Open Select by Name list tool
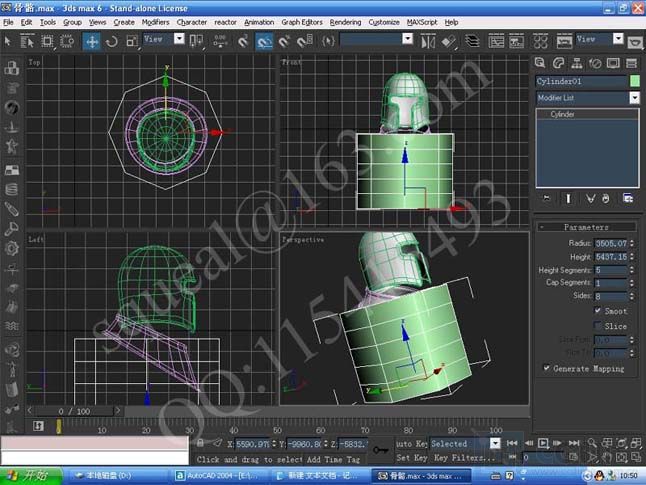 click(27, 41)
